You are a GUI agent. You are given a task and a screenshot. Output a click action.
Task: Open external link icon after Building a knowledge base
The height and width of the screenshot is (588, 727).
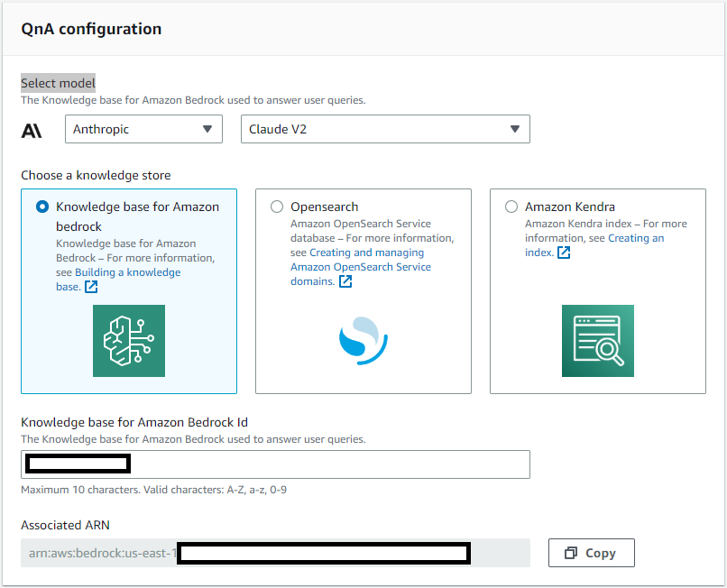[x=91, y=287]
